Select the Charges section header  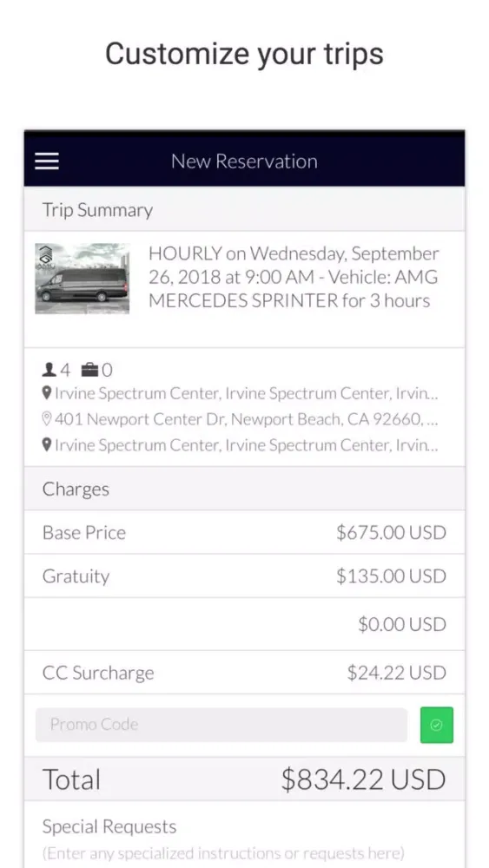click(x=244, y=488)
